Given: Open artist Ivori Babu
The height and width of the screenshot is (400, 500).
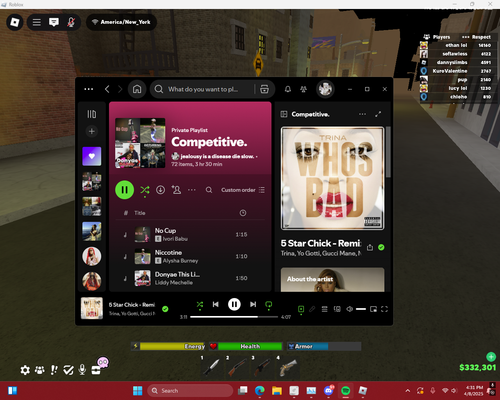Looking at the screenshot, I should coord(175,239).
